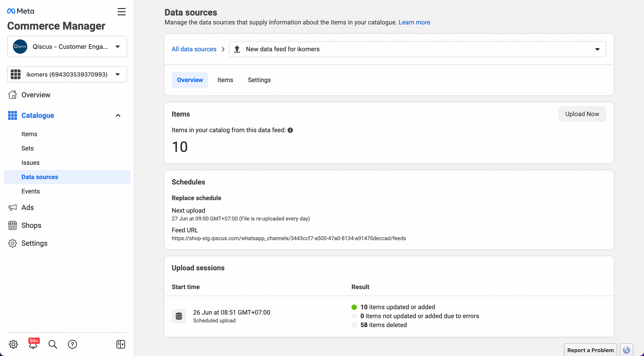Viewport: 644px width, 356px height.
Task: Toggle the sidebar collapse panel icon
Action: (x=120, y=344)
